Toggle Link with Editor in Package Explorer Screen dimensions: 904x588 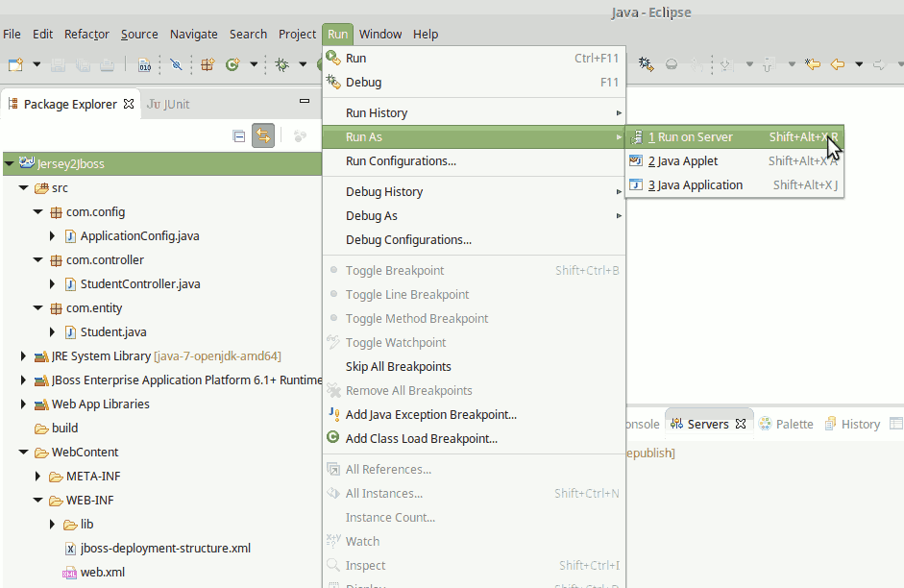coord(263,136)
